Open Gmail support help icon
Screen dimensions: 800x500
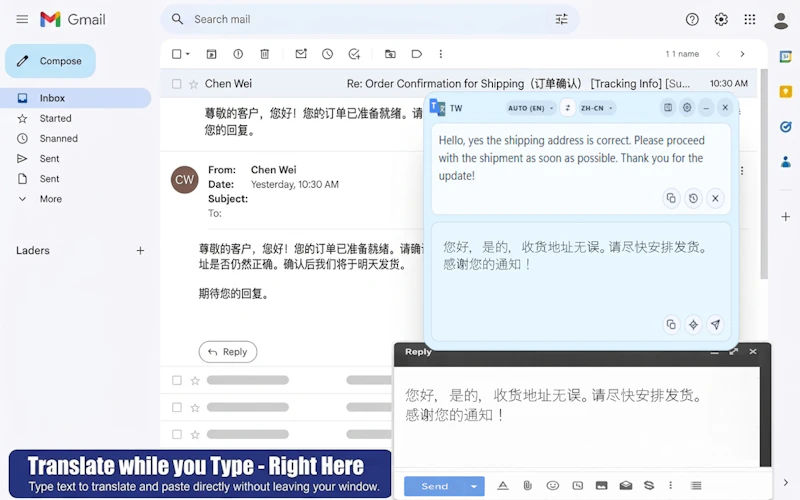click(692, 19)
